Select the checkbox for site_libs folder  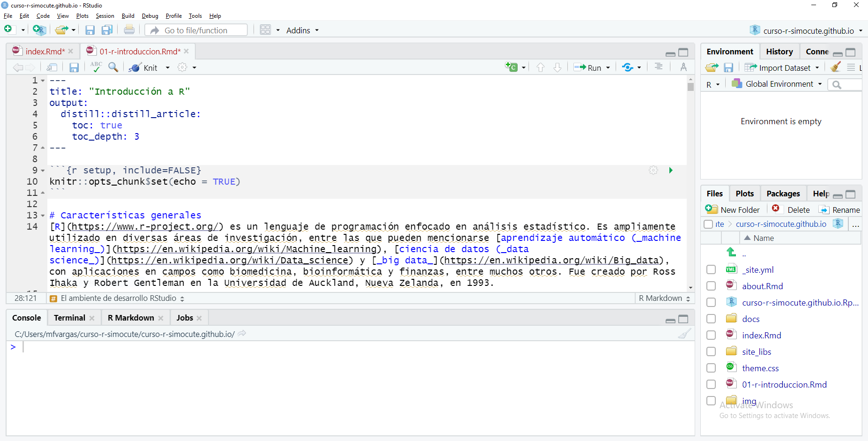click(711, 351)
